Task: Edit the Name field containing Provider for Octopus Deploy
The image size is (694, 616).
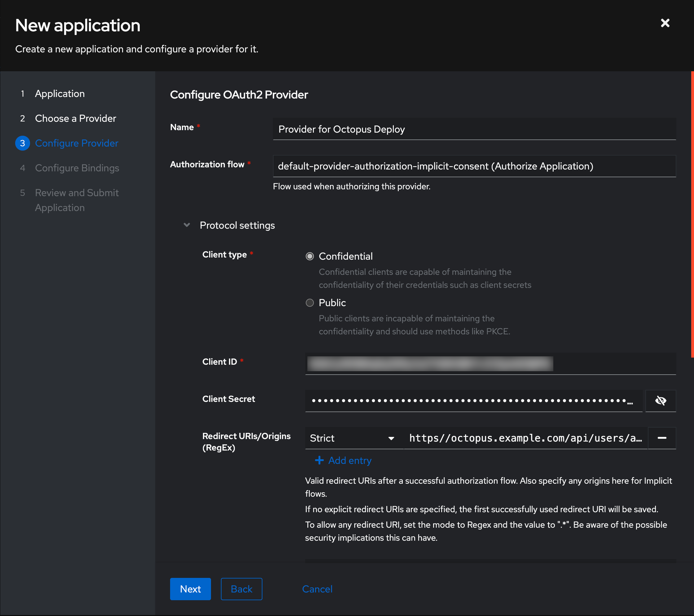Action: [x=474, y=129]
